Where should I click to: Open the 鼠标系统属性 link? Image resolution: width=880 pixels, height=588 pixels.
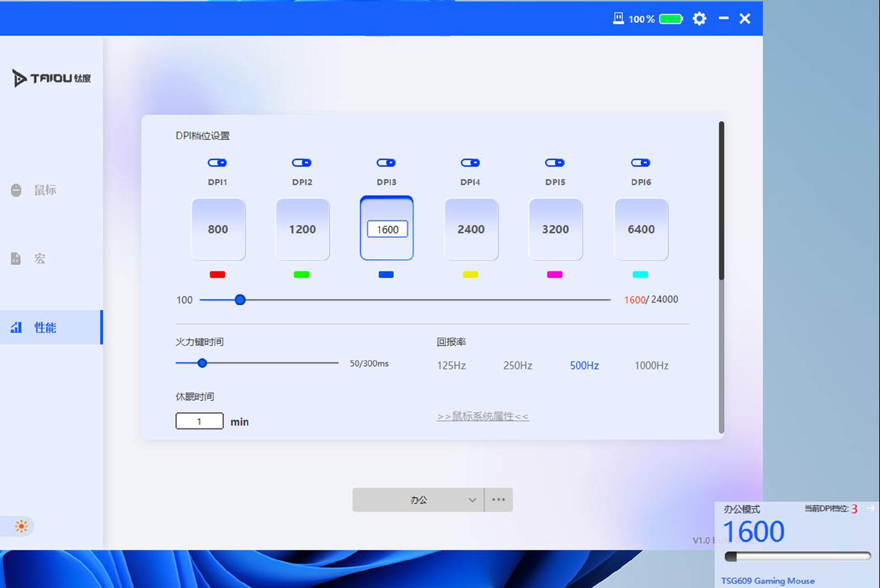(x=483, y=416)
